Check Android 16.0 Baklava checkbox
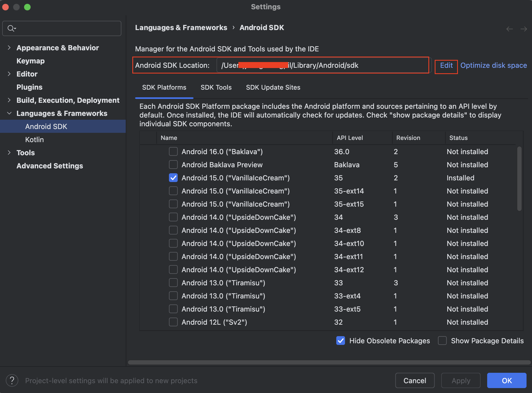 tap(173, 152)
